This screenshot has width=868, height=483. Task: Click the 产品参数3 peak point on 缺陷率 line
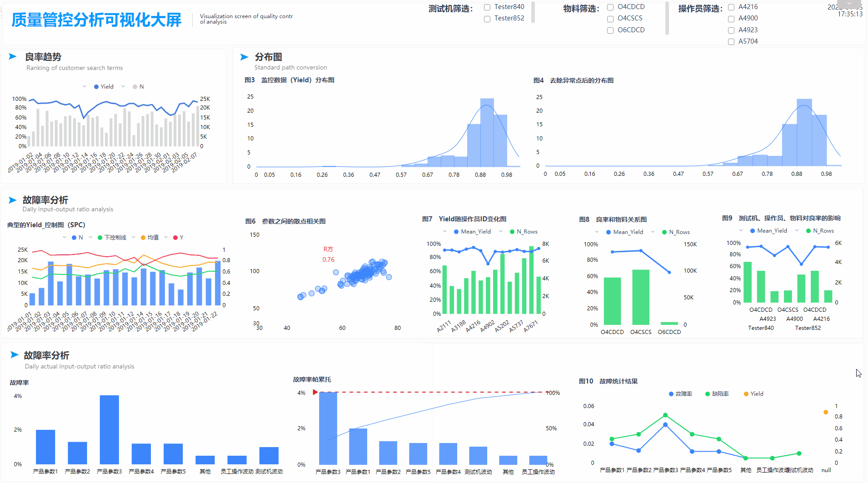665,415
